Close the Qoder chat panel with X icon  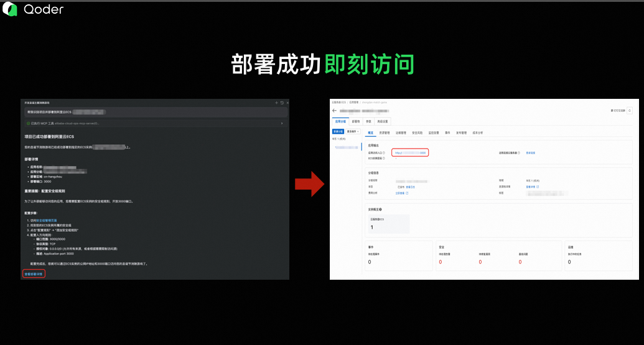[287, 103]
